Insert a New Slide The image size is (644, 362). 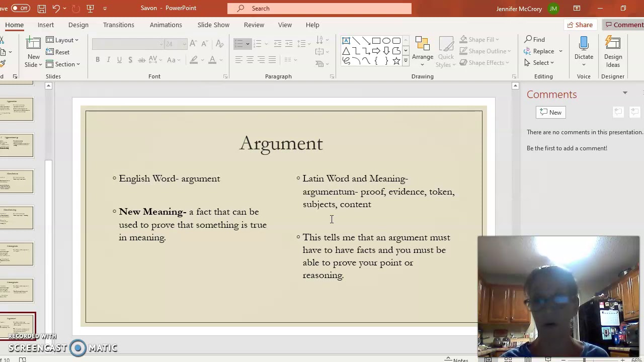34,52
